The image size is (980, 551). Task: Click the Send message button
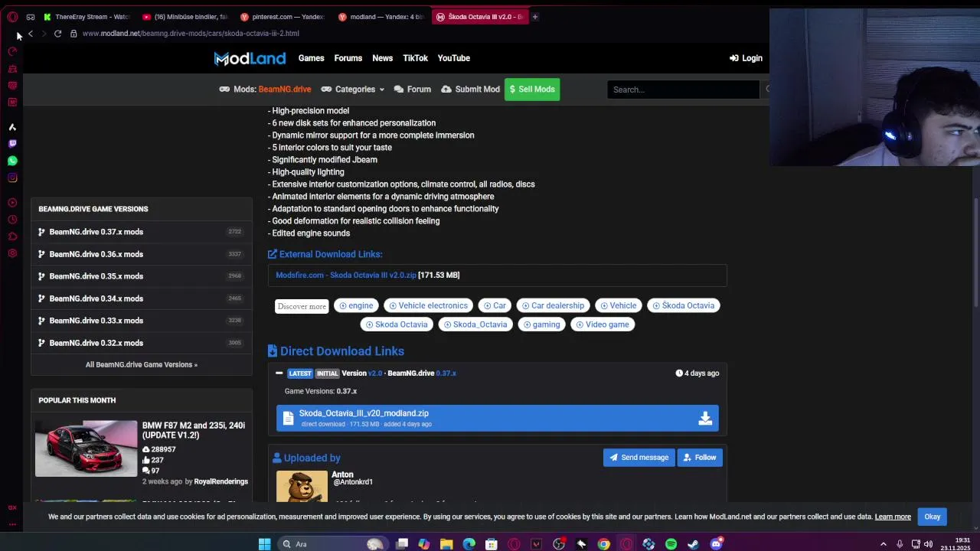(x=639, y=458)
